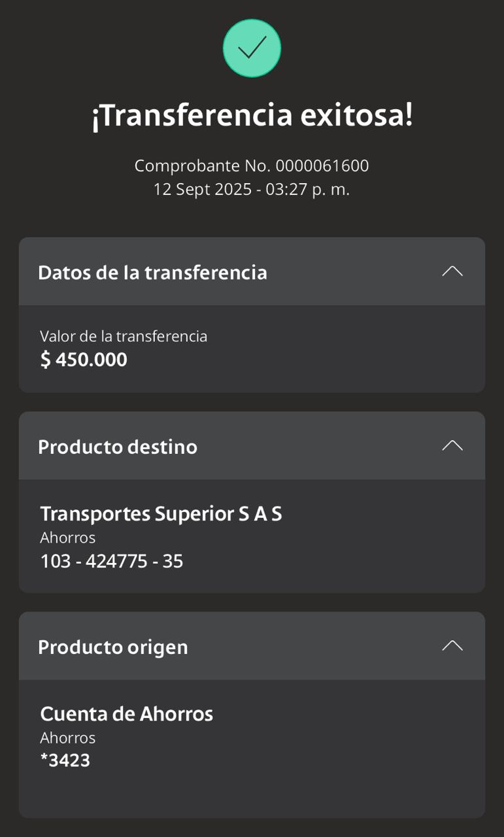Viewport: 504px width, 837px height.
Task: Tap the ¡Transferencia exitosa! heading
Action: tap(252, 116)
